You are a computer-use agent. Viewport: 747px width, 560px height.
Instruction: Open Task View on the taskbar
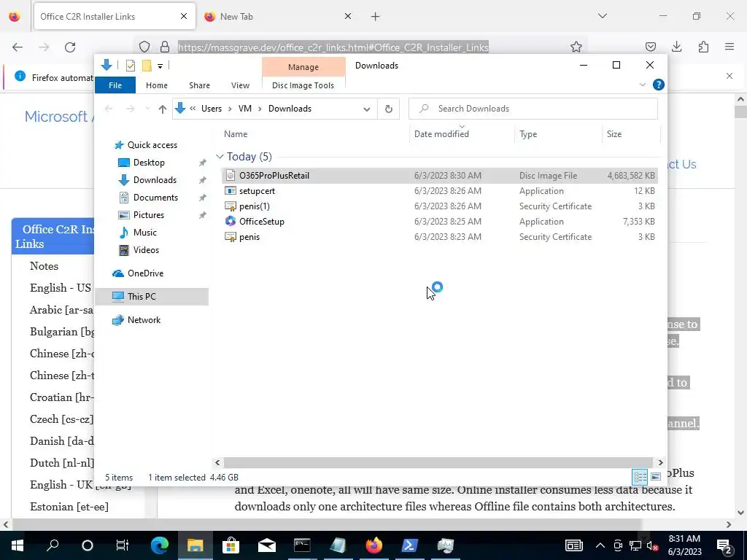[123, 545]
